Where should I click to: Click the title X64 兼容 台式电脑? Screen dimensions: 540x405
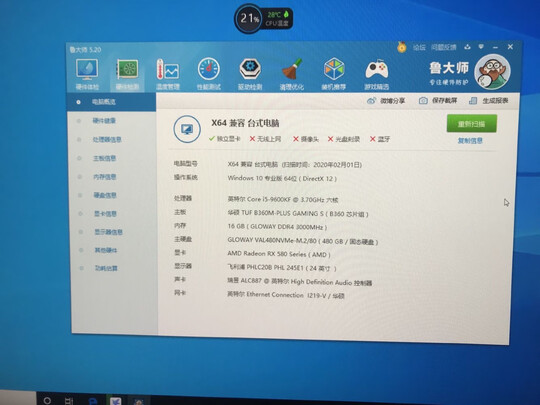click(x=245, y=123)
